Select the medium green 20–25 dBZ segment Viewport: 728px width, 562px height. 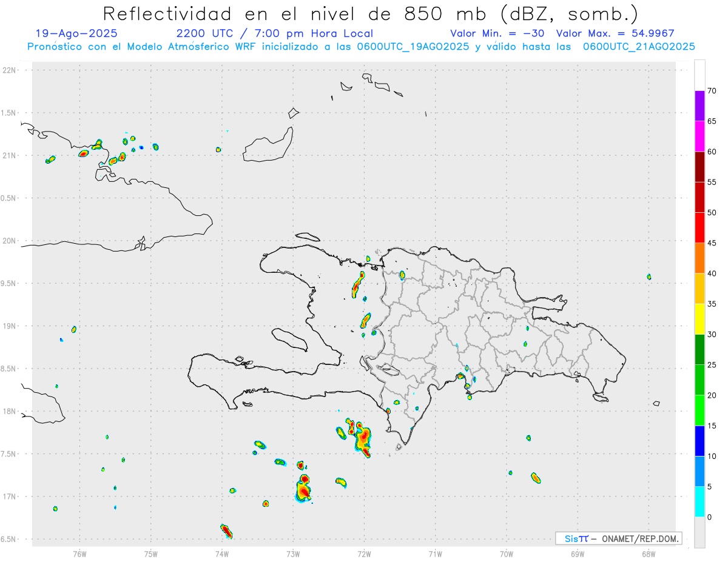(x=699, y=380)
